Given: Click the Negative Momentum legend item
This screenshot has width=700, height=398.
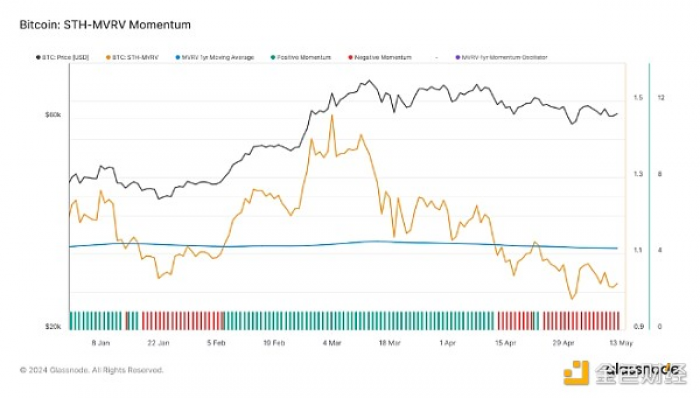Looking at the screenshot, I should (x=380, y=58).
